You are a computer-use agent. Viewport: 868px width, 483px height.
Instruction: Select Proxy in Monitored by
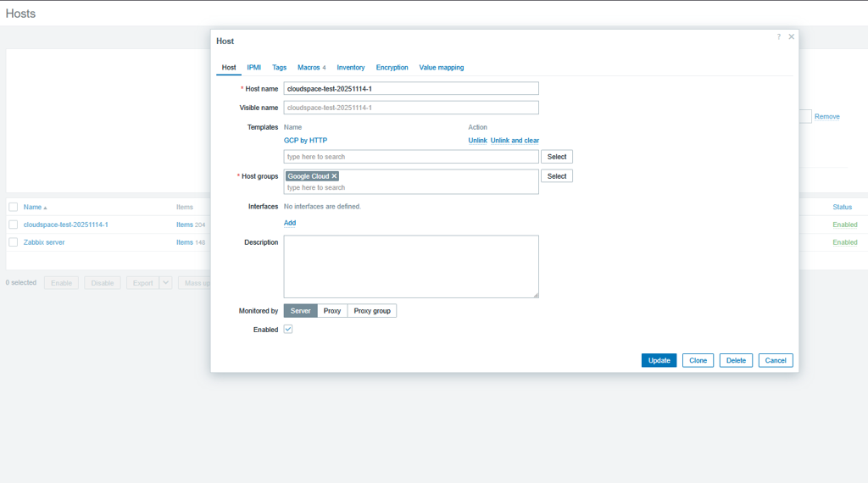pyautogui.click(x=332, y=311)
